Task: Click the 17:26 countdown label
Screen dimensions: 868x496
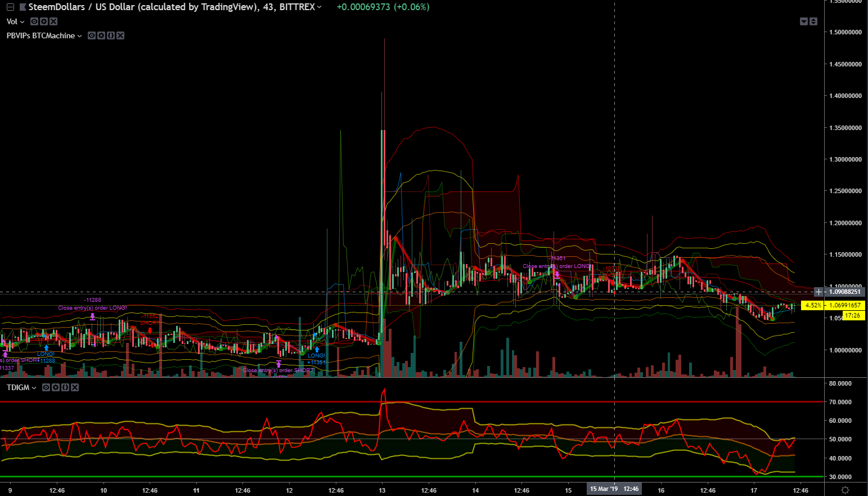Action: (x=853, y=315)
